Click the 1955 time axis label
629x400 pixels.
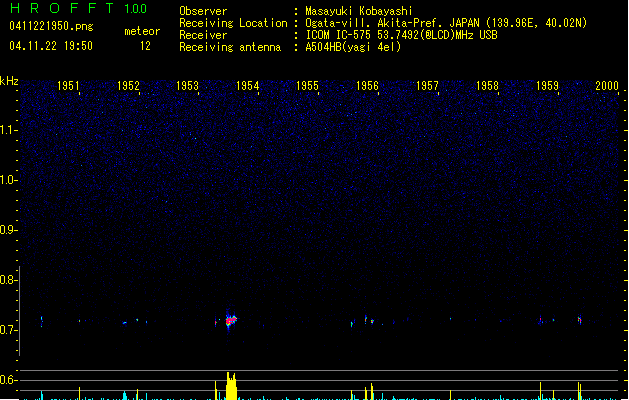(307, 85)
